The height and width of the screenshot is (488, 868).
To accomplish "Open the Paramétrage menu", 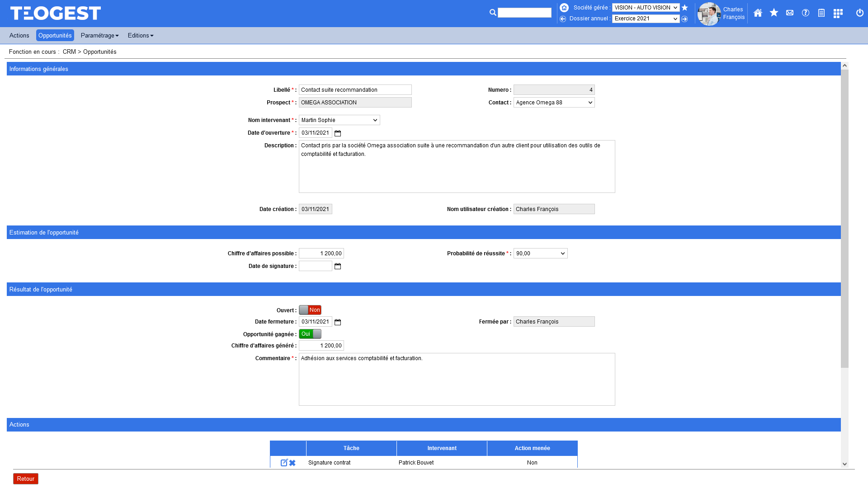I will (99, 36).
